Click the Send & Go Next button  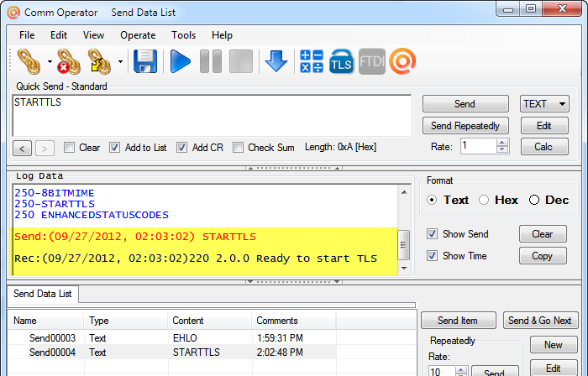pyautogui.click(x=540, y=321)
